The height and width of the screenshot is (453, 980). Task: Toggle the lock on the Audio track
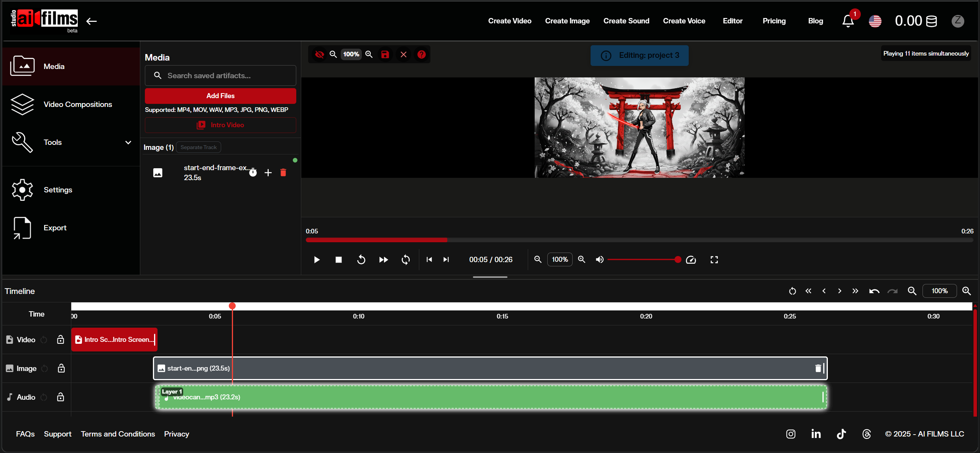(x=61, y=397)
